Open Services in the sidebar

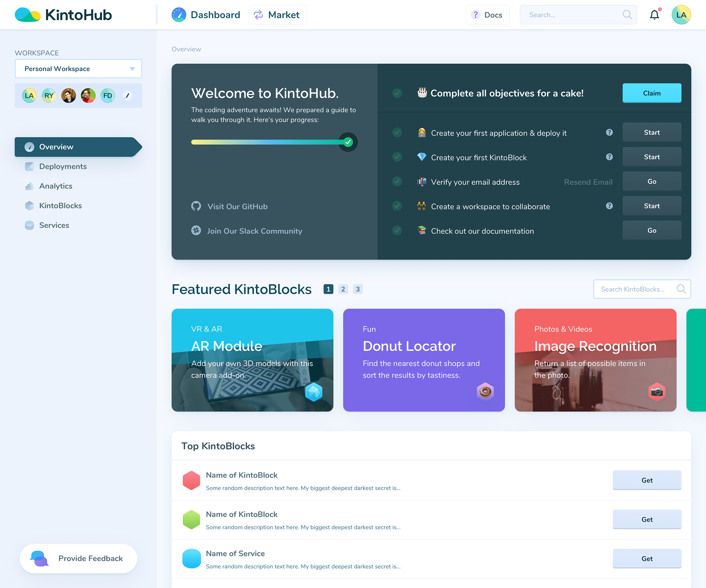(x=47, y=225)
